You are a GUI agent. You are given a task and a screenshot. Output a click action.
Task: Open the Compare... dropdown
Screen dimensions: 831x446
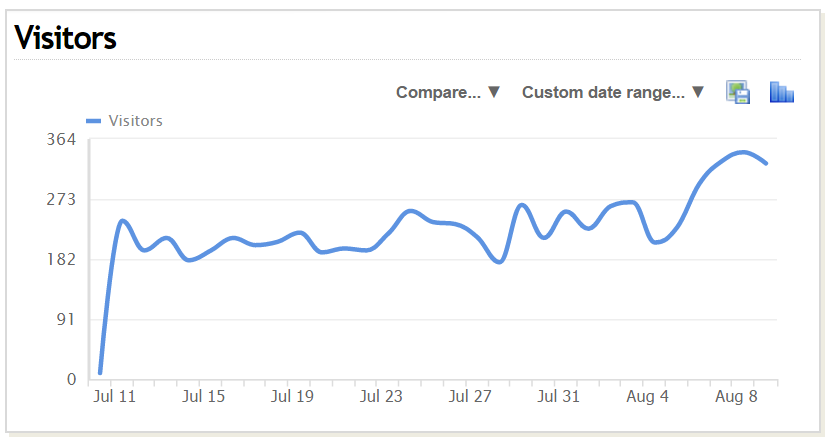(x=447, y=92)
